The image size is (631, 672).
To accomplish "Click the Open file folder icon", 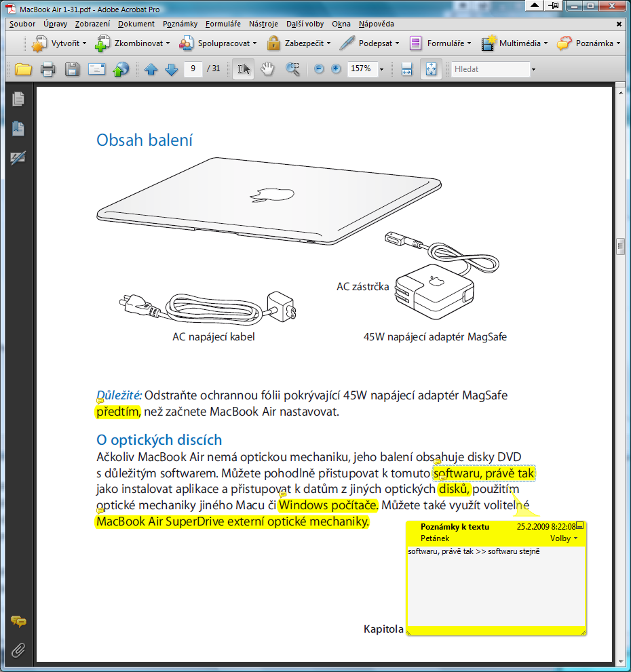I will tap(23, 69).
